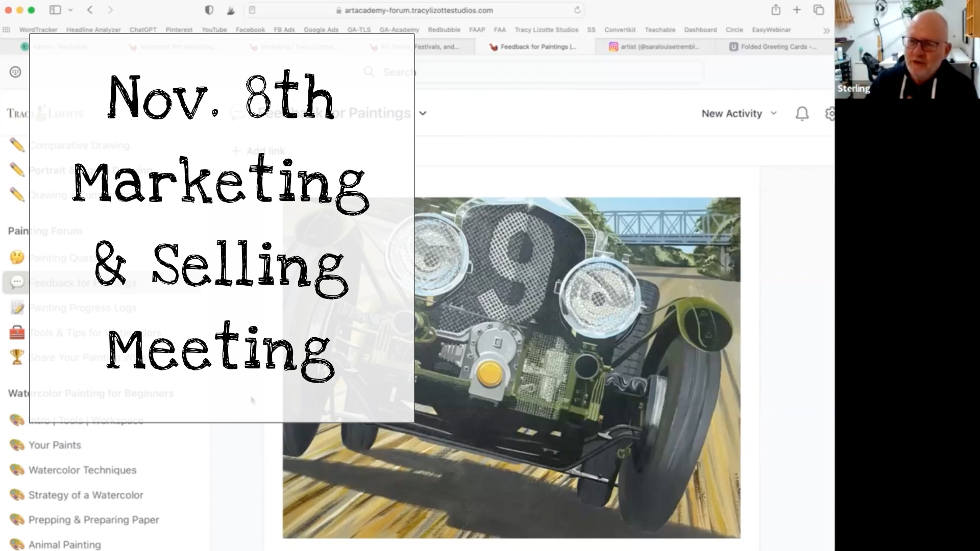This screenshot has height=551, width=980.
Task: Open the Your Paints space
Action: [x=55, y=445]
